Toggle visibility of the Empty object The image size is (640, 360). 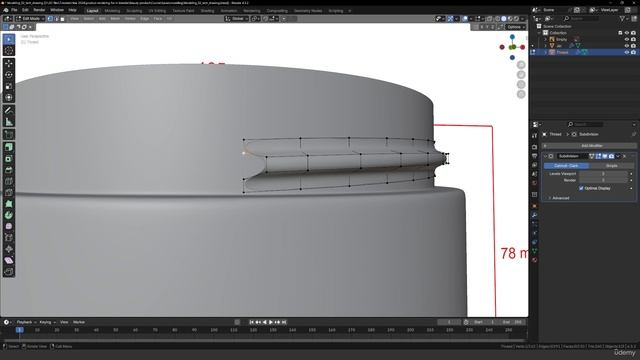(627, 39)
